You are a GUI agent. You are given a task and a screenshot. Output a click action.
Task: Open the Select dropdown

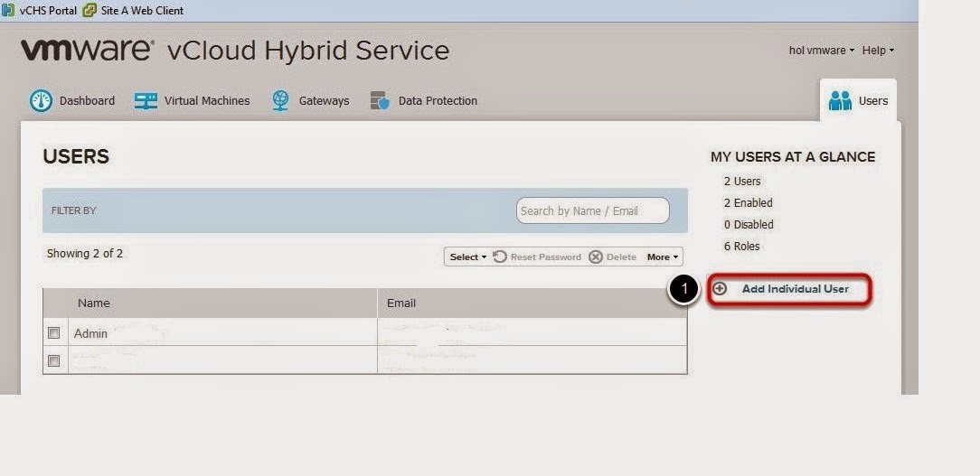point(468,257)
